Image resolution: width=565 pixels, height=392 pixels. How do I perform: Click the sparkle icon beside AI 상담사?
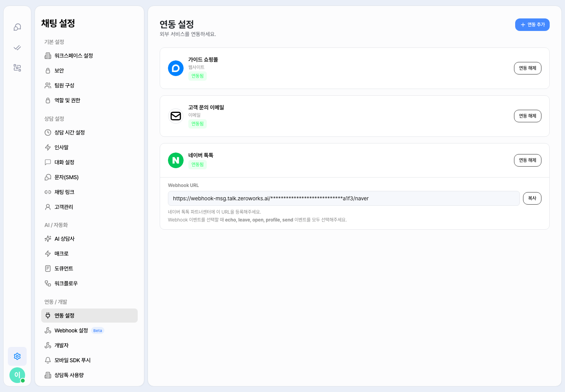pyautogui.click(x=48, y=239)
